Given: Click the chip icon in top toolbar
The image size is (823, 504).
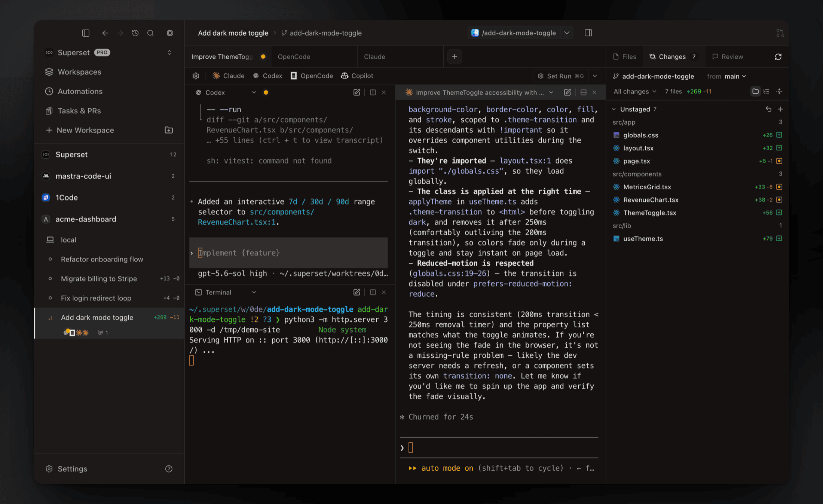Looking at the screenshot, I should (x=170, y=33).
